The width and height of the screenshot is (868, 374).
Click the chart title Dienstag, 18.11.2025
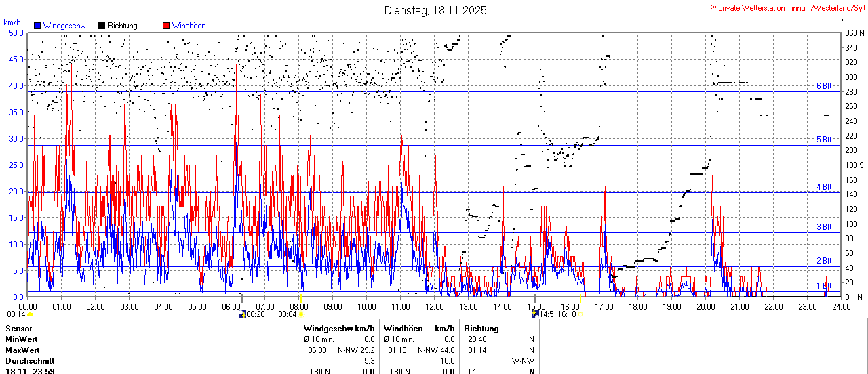[435, 10]
